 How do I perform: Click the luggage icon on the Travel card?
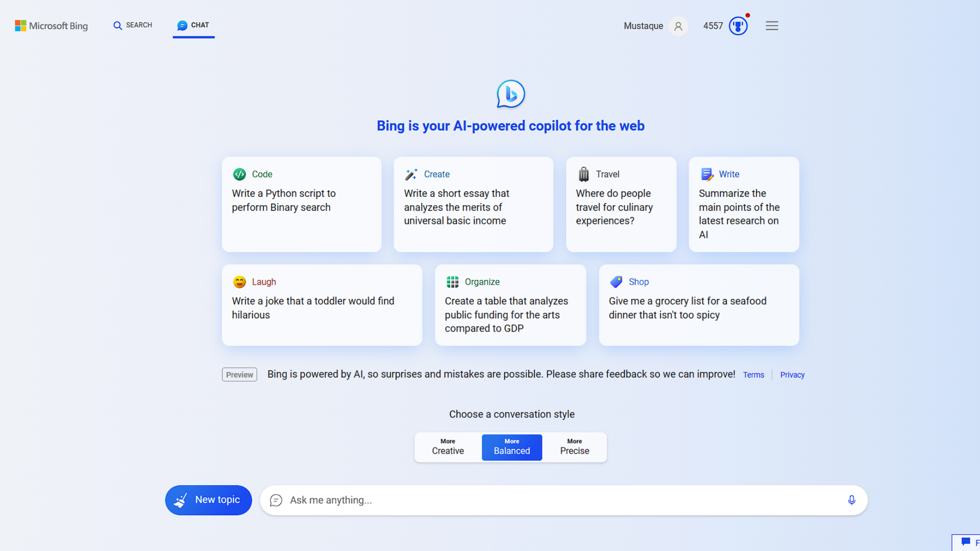583,174
